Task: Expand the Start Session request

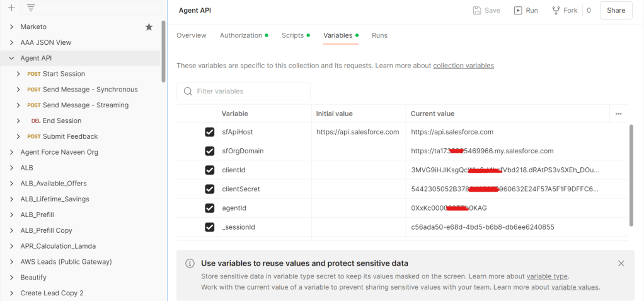Action: click(18, 74)
